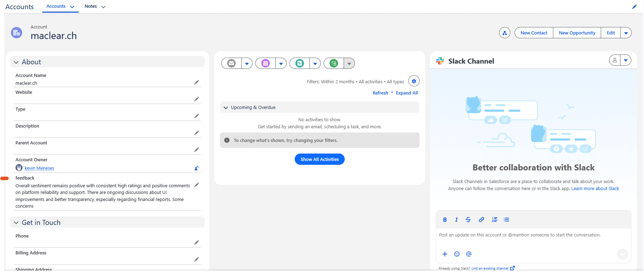The height and width of the screenshot is (273, 644).
Task: Apply italic formatting in Slack composer
Action: tap(457, 220)
